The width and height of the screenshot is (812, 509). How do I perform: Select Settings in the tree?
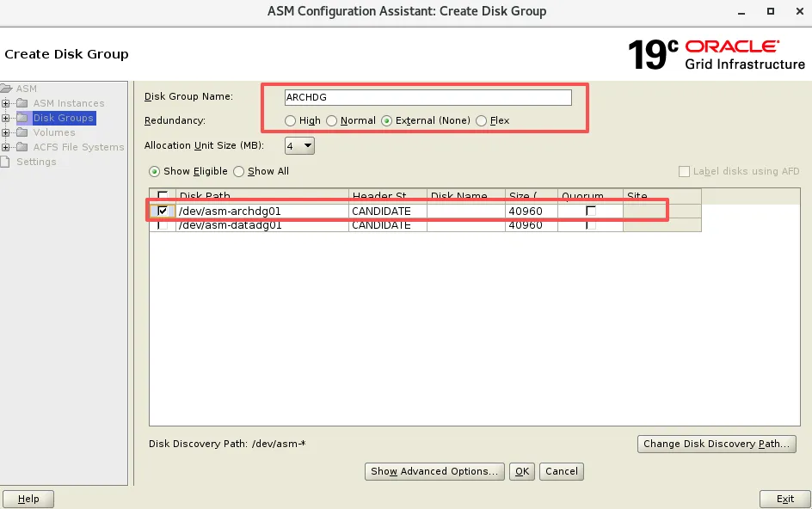(36, 162)
